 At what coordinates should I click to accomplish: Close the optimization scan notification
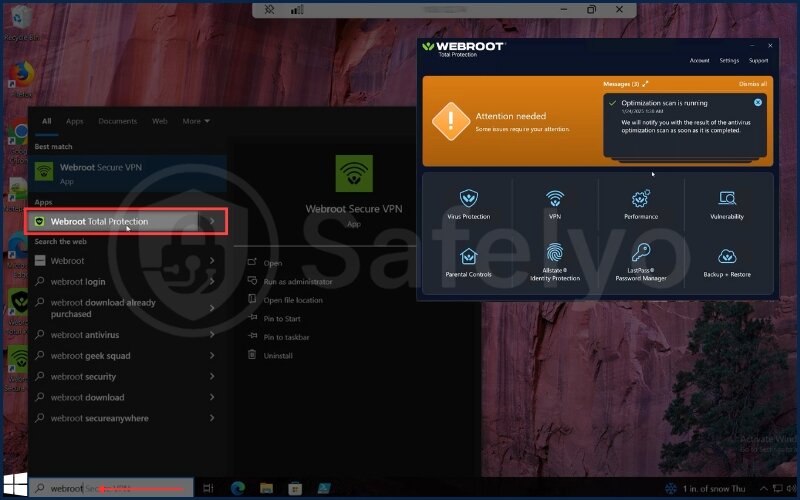coord(758,103)
